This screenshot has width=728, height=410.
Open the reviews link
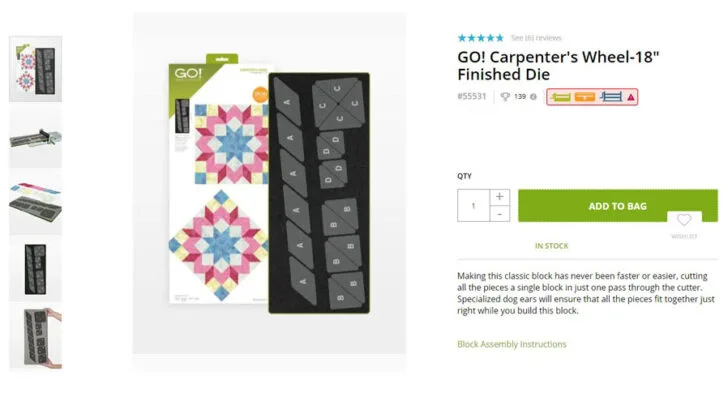[536, 38]
